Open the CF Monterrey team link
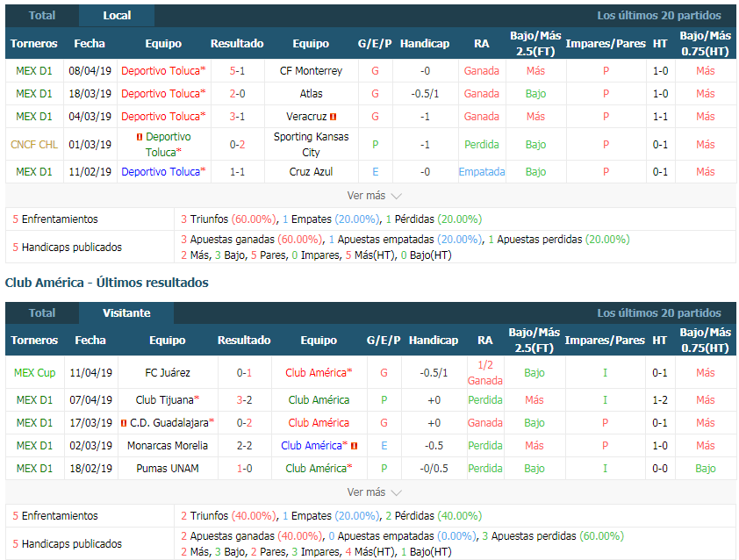 coord(311,71)
